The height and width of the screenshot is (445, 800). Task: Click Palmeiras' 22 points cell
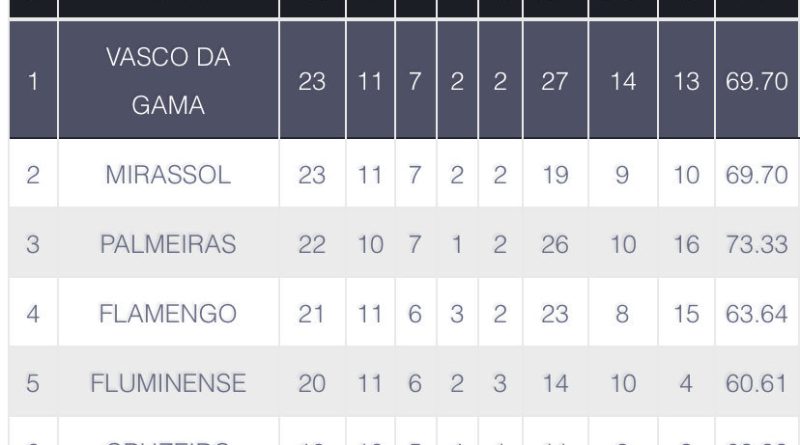(x=312, y=244)
